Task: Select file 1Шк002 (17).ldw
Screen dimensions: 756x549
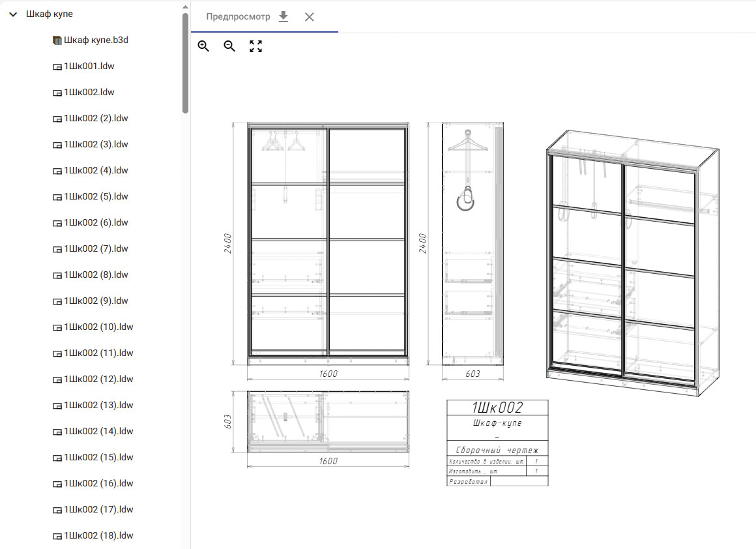Action: (x=98, y=509)
